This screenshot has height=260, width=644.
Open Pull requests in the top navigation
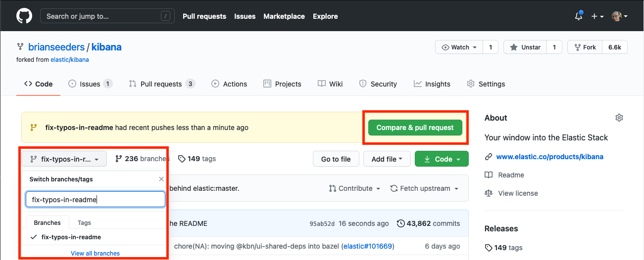click(x=204, y=16)
